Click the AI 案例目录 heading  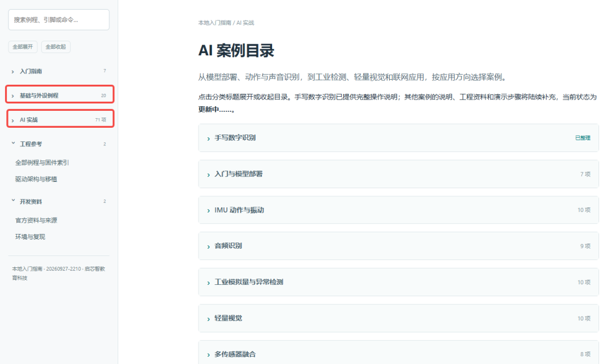(x=236, y=51)
